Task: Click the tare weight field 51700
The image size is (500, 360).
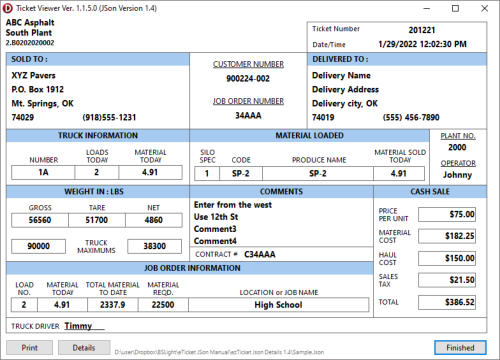Action: click(97, 220)
